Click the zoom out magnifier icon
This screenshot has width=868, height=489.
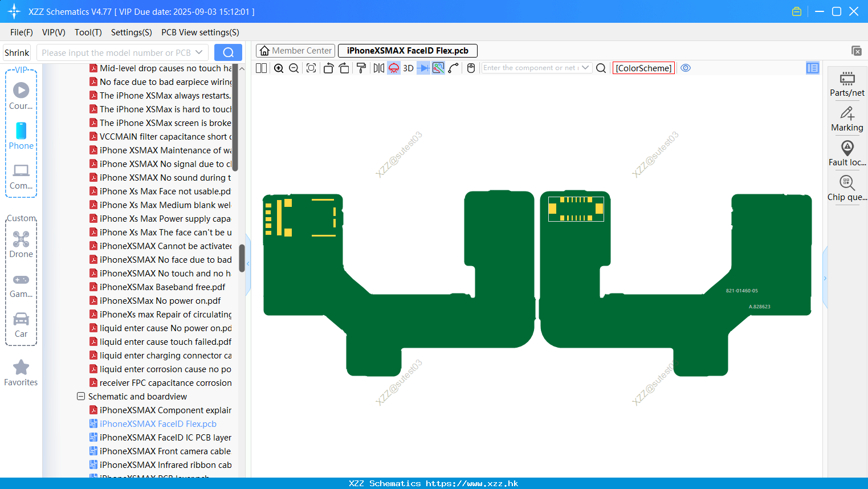coord(294,68)
